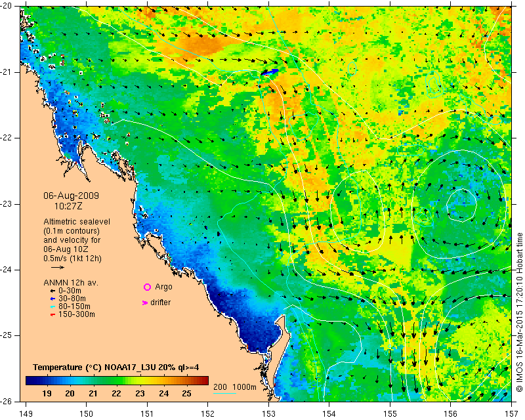Click the cyan 200m depth contour sample line
525x420 pixels.
(x=224, y=393)
